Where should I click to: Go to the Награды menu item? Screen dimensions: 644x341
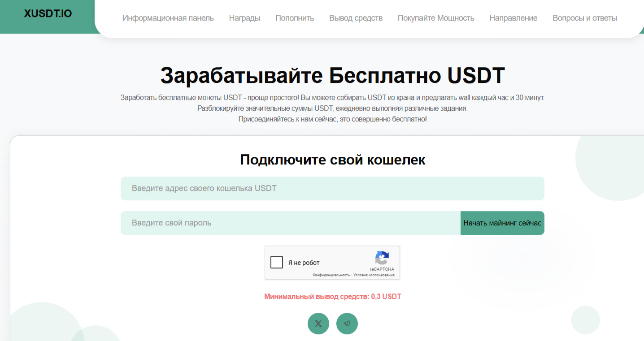click(x=244, y=18)
